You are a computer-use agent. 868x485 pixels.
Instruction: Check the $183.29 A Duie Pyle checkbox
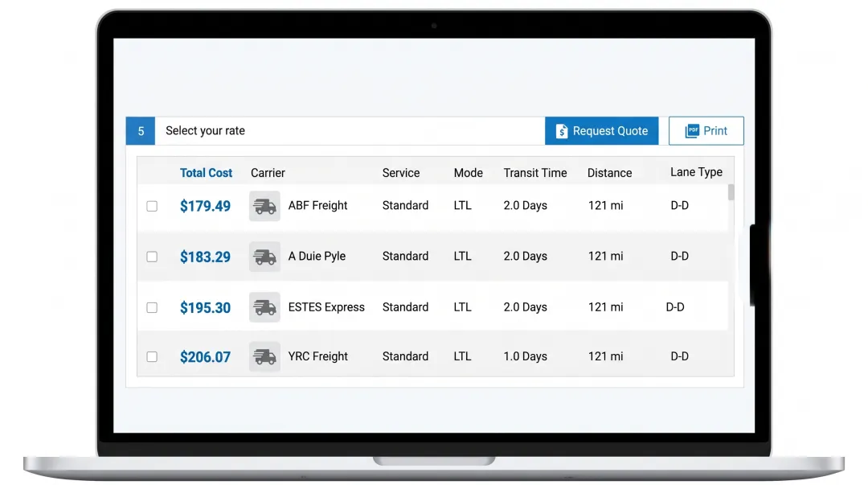tap(152, 257)
